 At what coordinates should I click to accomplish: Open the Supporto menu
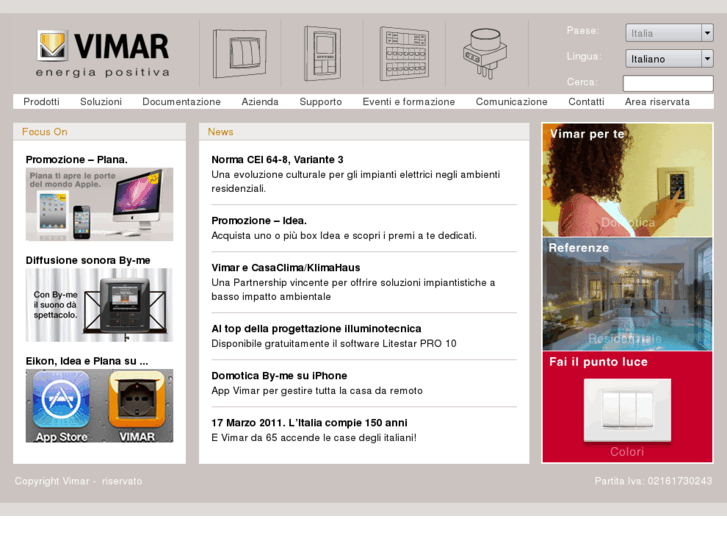click(x=320, y=102)
